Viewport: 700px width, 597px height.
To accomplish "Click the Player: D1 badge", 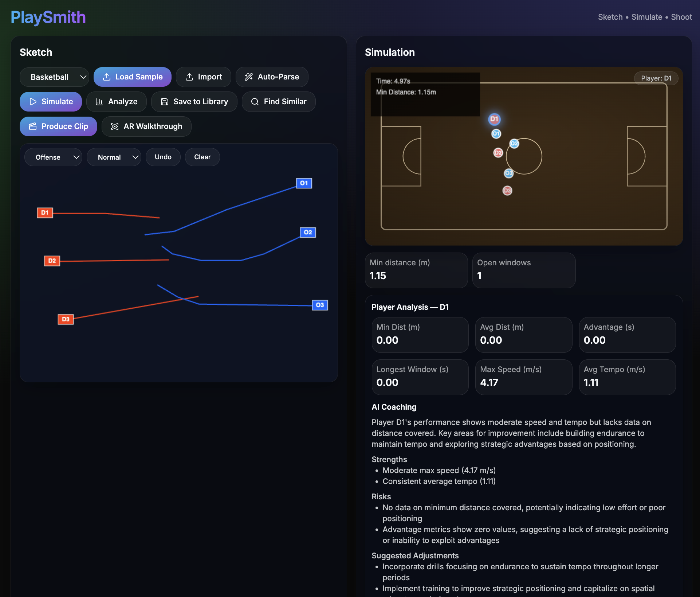I will [656, 78].
